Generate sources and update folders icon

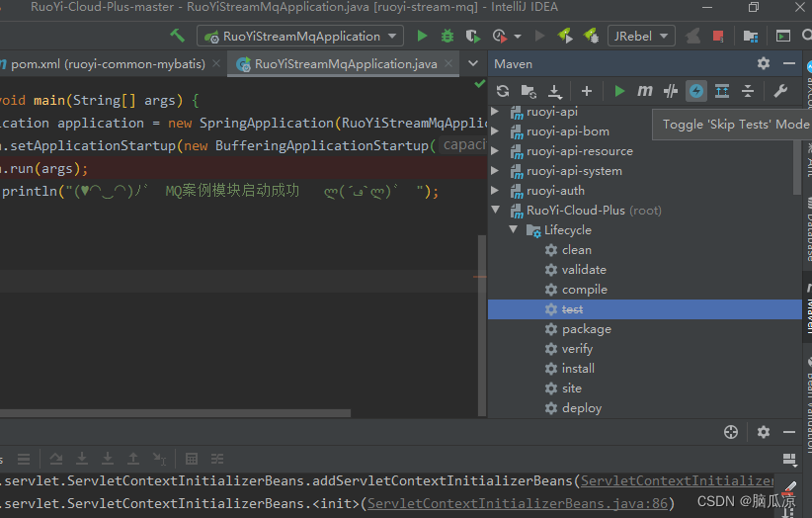click(528, 91)
